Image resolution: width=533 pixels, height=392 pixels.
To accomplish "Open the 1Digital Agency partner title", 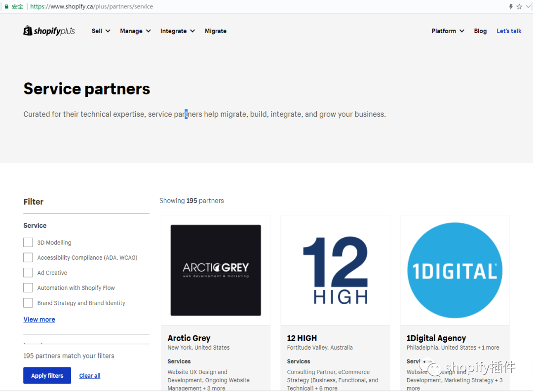I will pos(436,338).
